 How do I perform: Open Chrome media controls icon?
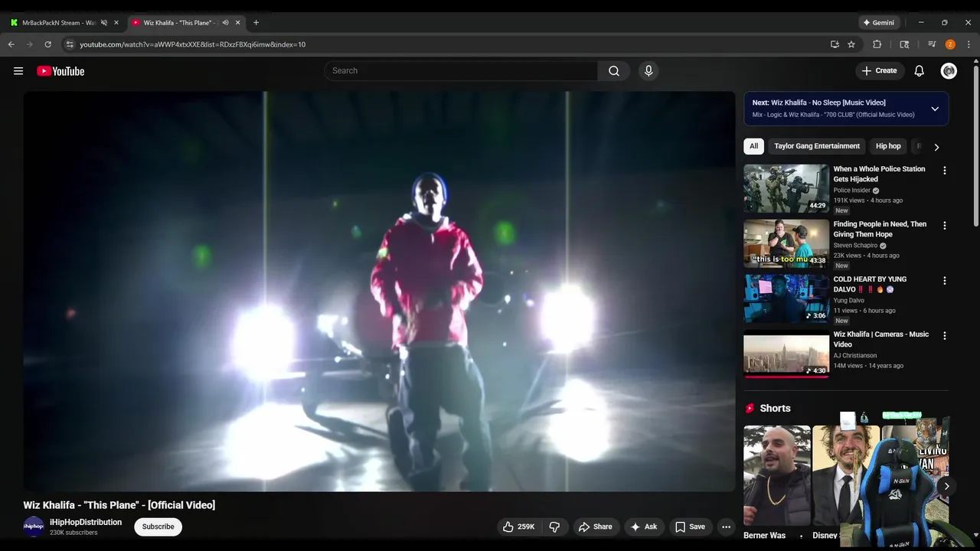pyautogui.click(x=932, y=44)
